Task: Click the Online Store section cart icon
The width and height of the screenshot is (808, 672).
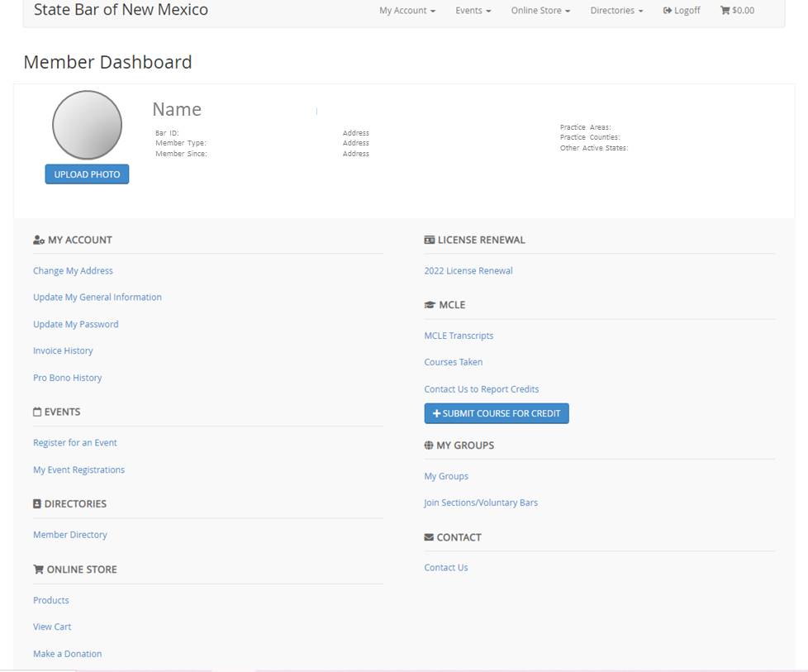Action: pyautogui.click(x=38, y=569)
